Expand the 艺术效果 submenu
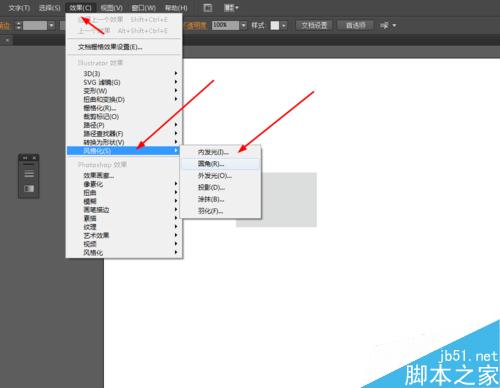 [x=124, y=235]
